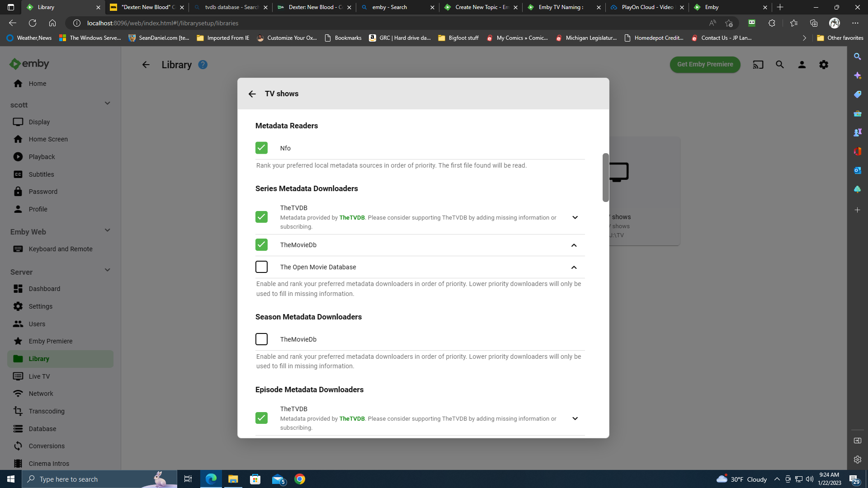Click the cast to device icon

point(758,65)
